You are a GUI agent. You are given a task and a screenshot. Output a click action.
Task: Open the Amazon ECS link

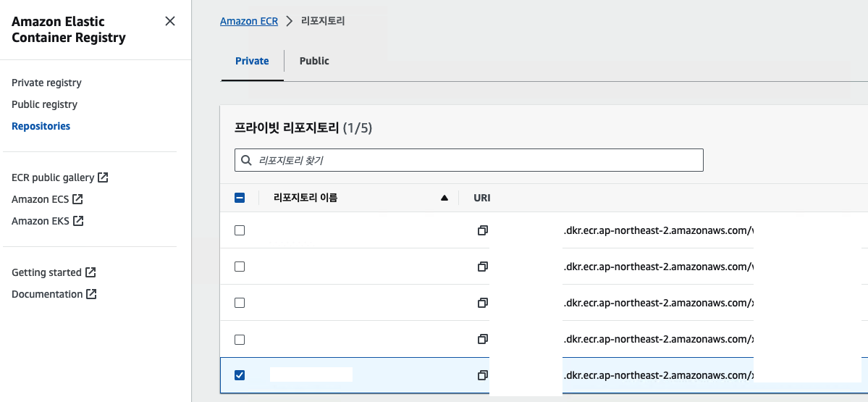click(x=41, y=198)
